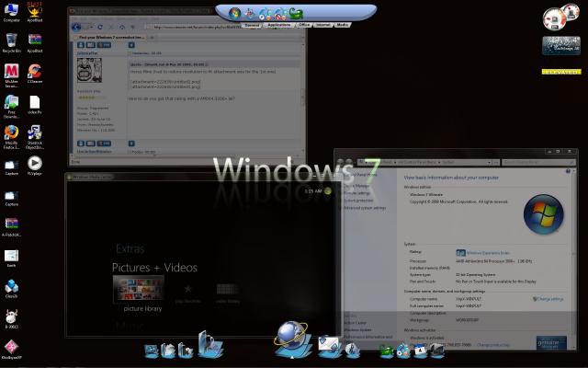The width and height of the screenshot is (588, 368).
Task: Open picture library tile in Media Center
Action: [x=139, y=293]
